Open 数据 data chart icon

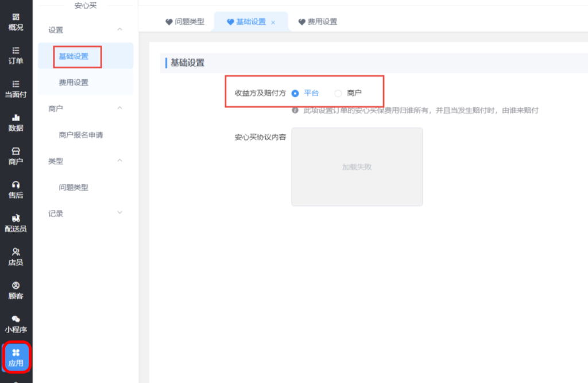(x=16, y=122)
